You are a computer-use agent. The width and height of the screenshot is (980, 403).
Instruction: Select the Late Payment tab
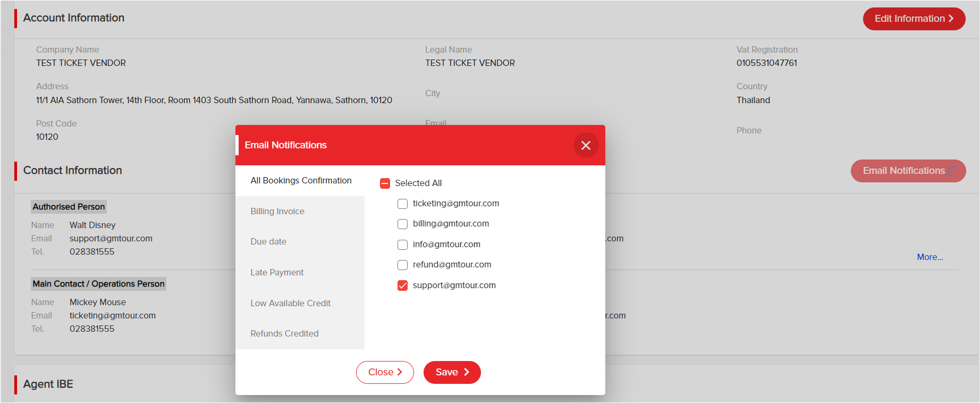pyautogui.click(x=300, y=273)
